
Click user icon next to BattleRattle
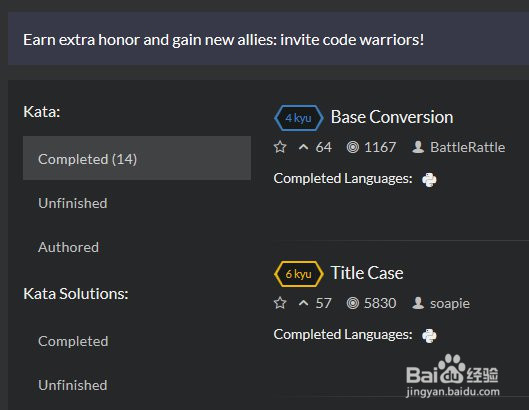(x=418, y=147)
